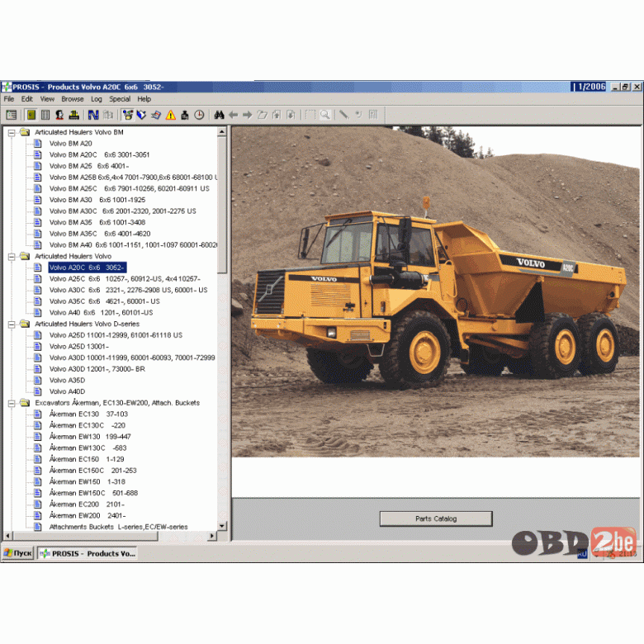Select Volvo BM A20 tree item

point(70,144)
